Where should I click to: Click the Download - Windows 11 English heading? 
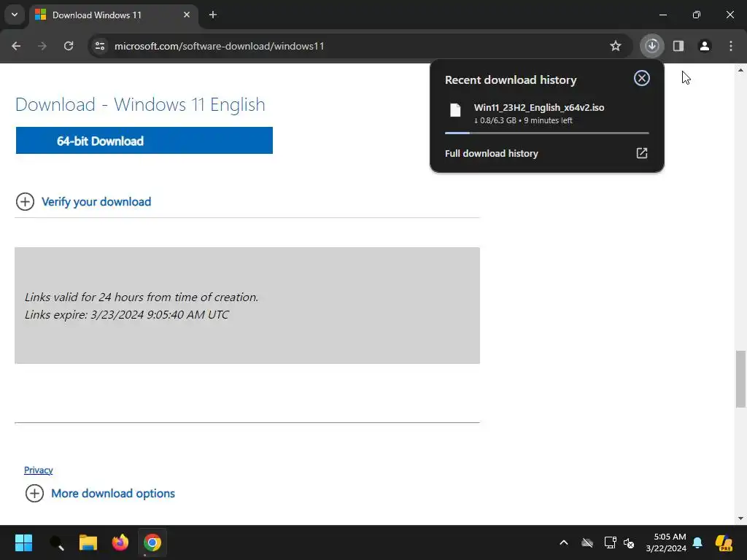click(x=140, y=104)
